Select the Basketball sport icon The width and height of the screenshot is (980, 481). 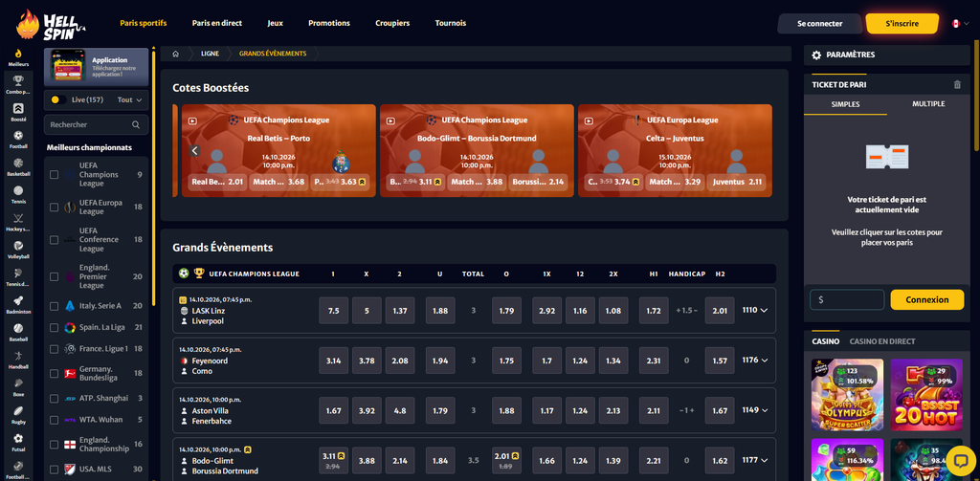pos(18,163)
